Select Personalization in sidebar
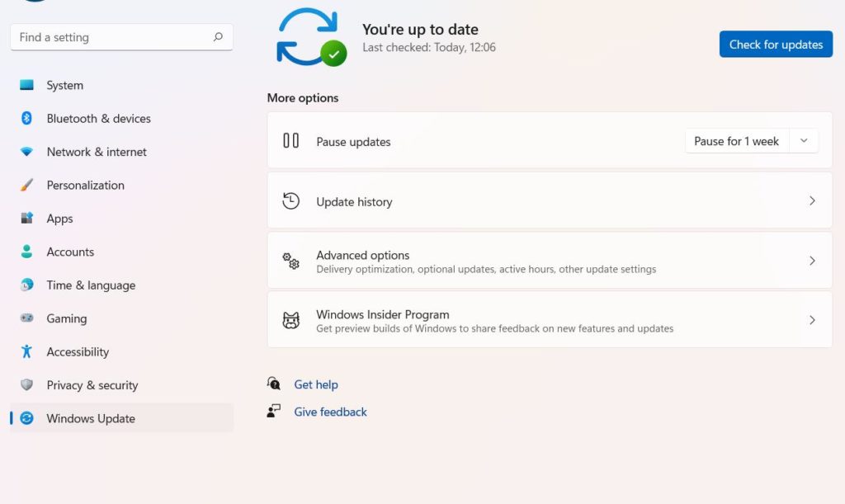 122,186
